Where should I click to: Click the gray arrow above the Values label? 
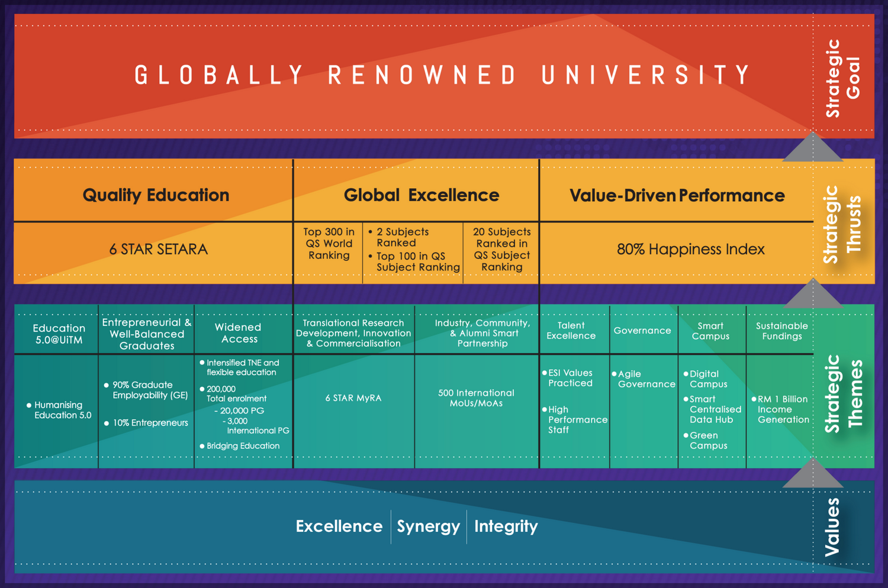tap(812, 473)
